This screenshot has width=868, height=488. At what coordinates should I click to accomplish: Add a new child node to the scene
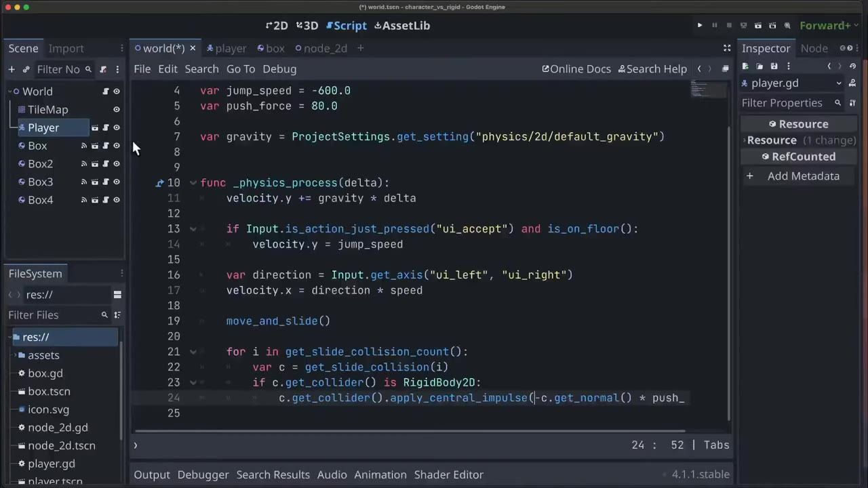click(12, 69)
